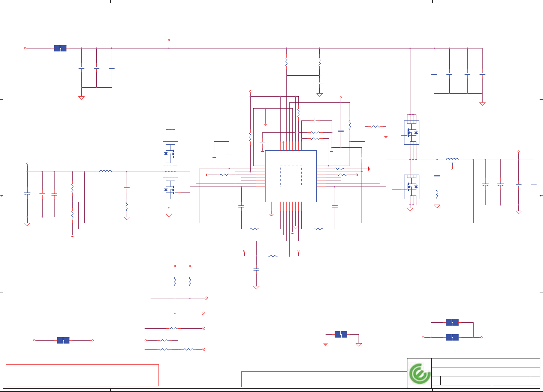The image size is (543, 392).
Task: Click the green circular company logo
Action: [419, 374]
